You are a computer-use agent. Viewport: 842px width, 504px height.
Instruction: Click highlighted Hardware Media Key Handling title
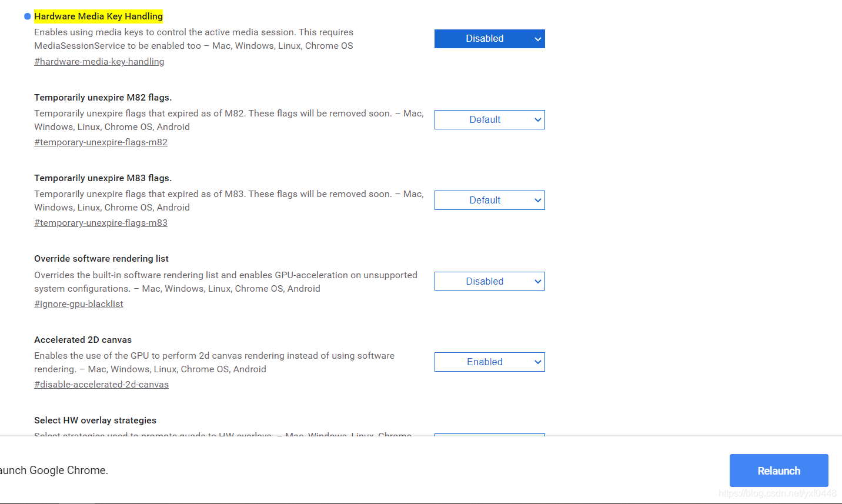pyautogui.click(x=98, y=16)
